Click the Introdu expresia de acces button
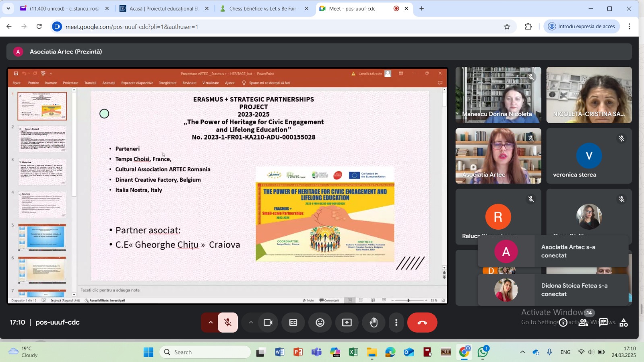The height and width of the screenshot is (362, 644). (x=582, y=27)
